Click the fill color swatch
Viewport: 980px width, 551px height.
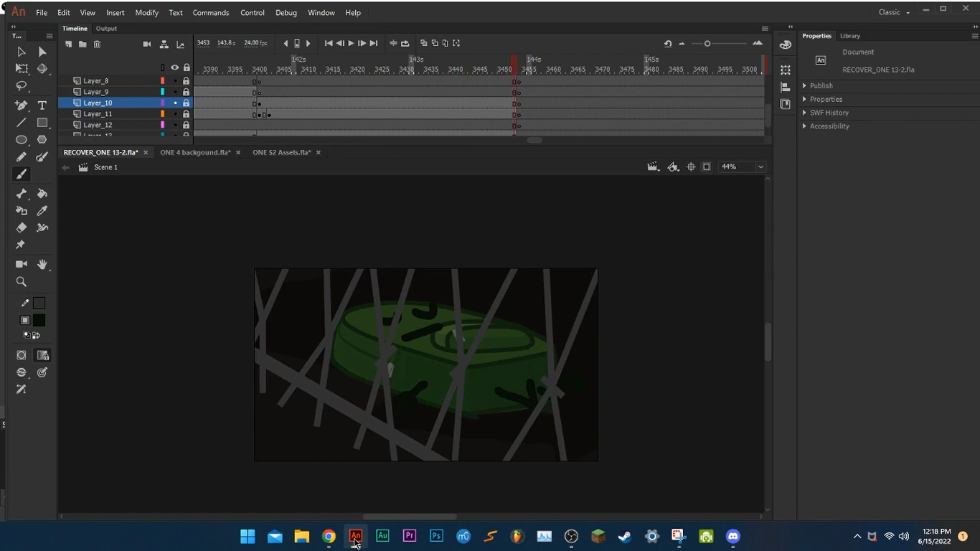(x=39, y=321)
